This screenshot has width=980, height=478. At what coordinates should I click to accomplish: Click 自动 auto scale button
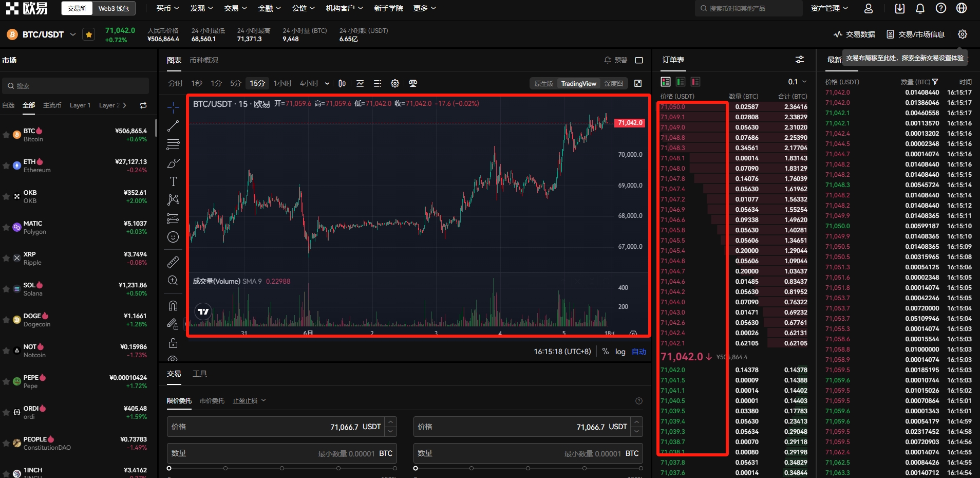click(x=639, y=352)
